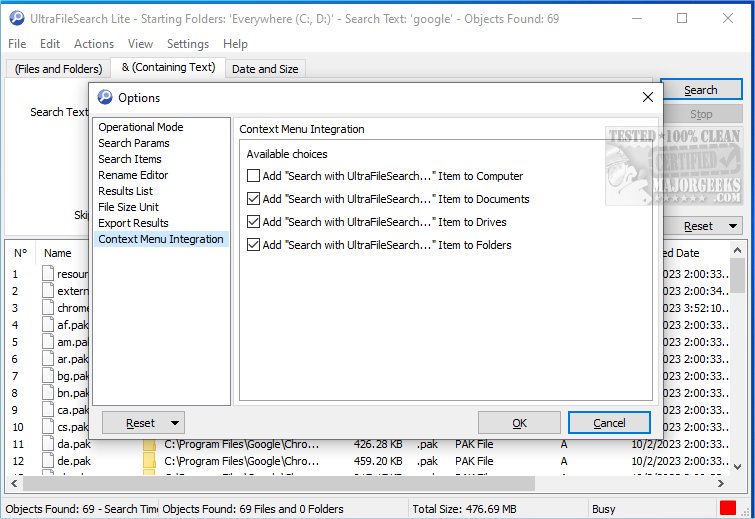Click the Stop button
Screen dimensions: 755x519
click(x=701, y=114)
